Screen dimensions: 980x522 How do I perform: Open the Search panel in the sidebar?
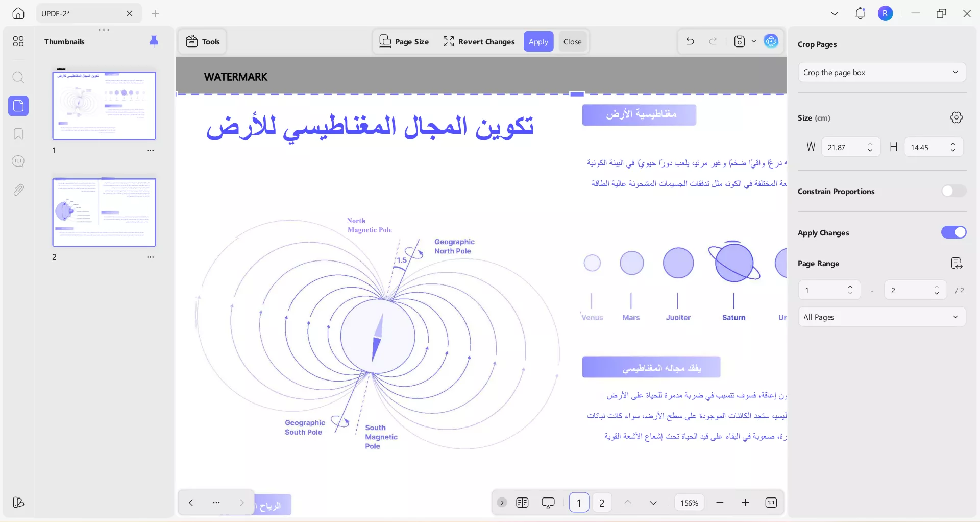[18, 78]
